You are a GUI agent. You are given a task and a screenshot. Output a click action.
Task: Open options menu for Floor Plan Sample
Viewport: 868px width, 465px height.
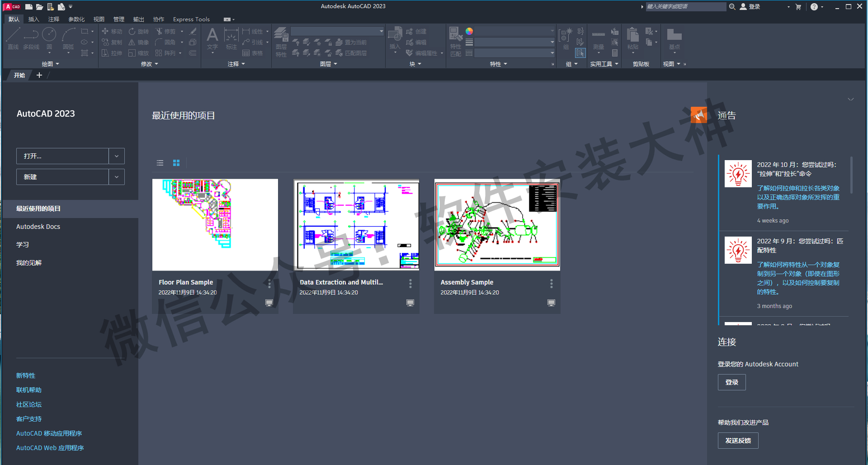click(269, 284)
